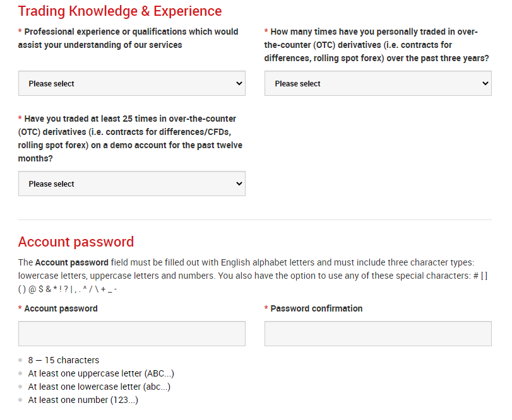Image resolution: width=512 pixels, height=420 pixels.
Task: Click the chevron arrow on OTC three-years select
Action: [485, 83]
